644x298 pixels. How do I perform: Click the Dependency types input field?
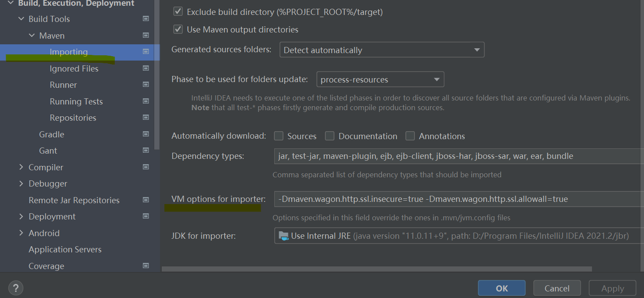click(459, 156)
